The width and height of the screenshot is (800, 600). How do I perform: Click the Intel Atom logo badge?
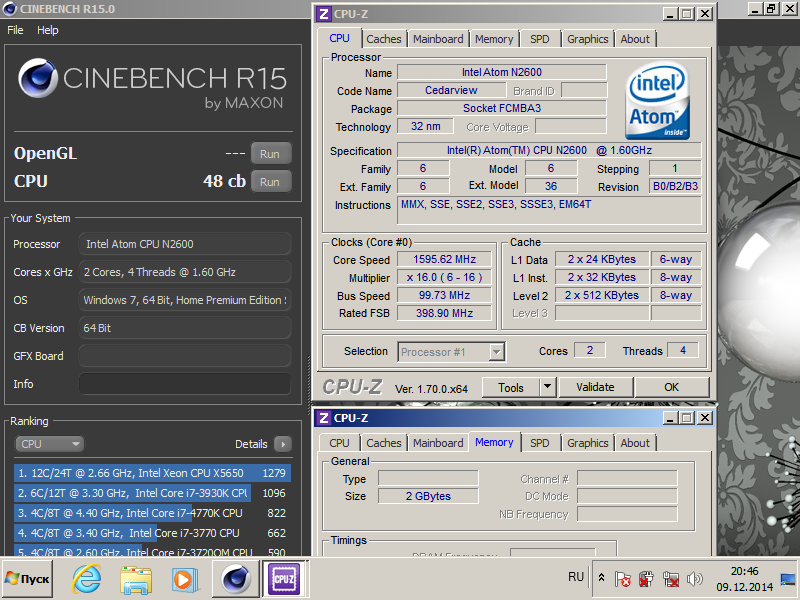pos(658,101)
